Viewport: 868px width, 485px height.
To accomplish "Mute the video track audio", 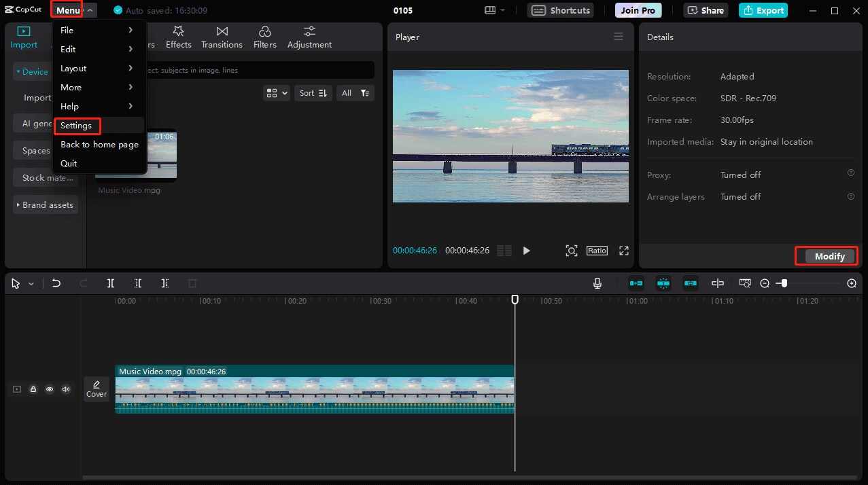I will pos(65,389).
